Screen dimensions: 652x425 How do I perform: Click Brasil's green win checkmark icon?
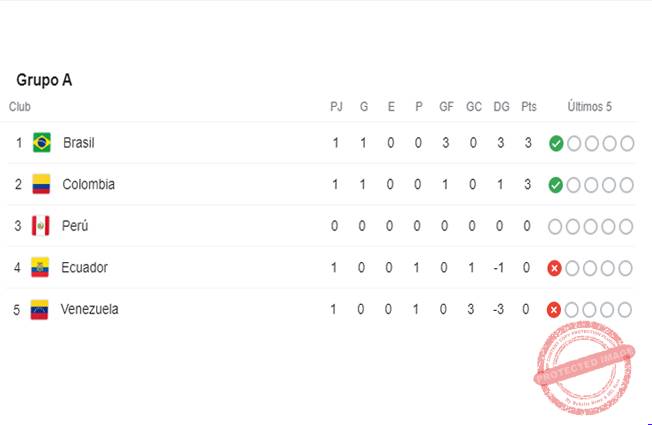tap(556, 143)
